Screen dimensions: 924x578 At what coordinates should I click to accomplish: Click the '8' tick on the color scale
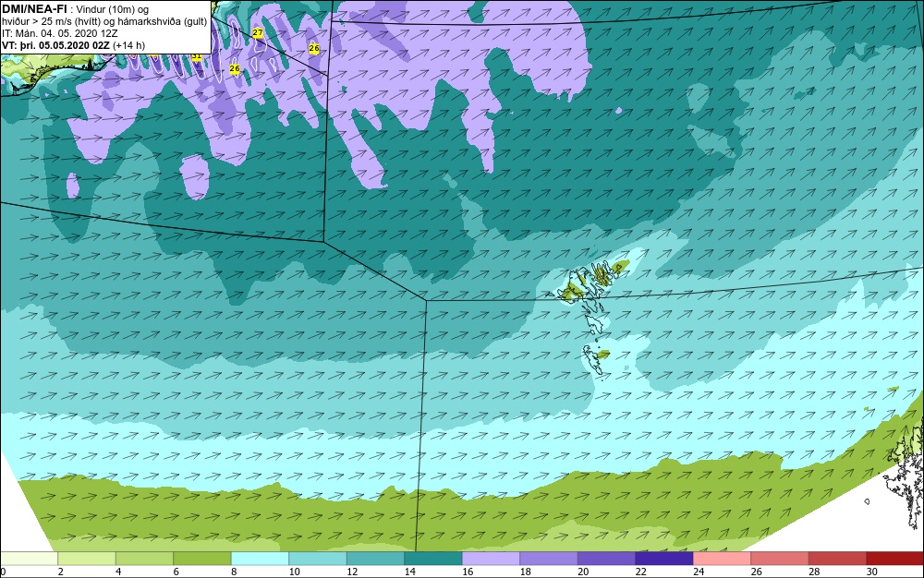pyautogui.click(x=234, y=572)
